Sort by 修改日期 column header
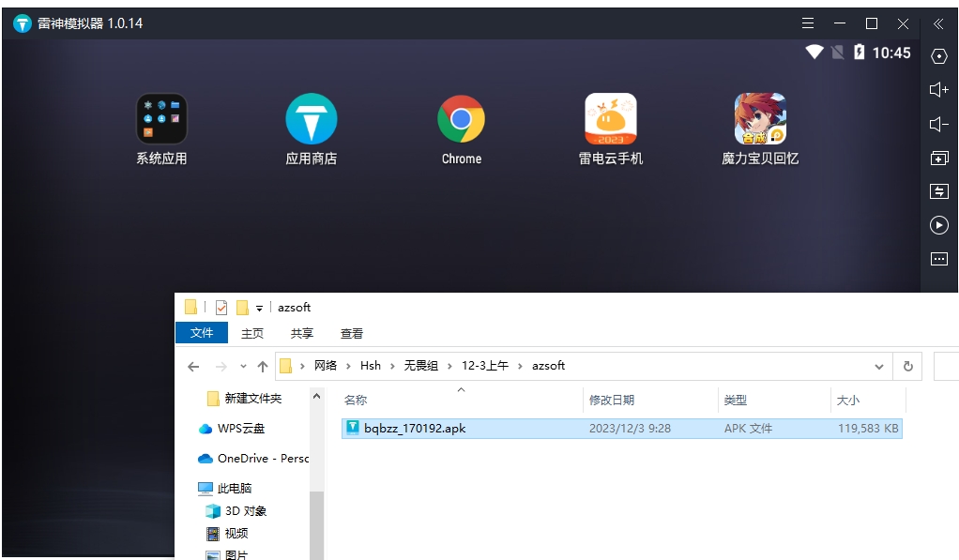Image resolution: width=959 pixels, height=560 pixels. 650,400
